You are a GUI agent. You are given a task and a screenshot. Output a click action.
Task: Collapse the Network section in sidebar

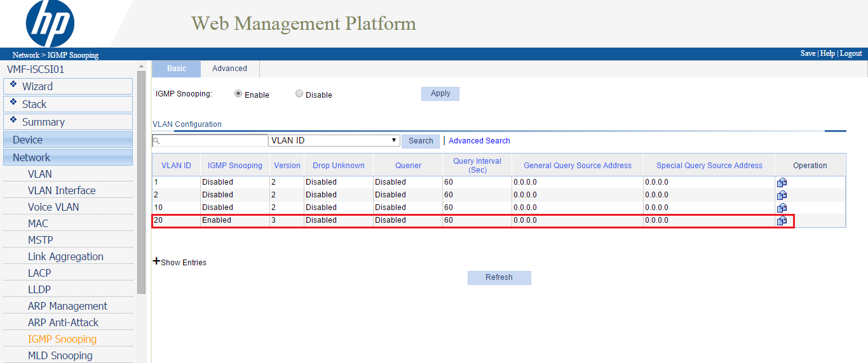pos(69,157)
